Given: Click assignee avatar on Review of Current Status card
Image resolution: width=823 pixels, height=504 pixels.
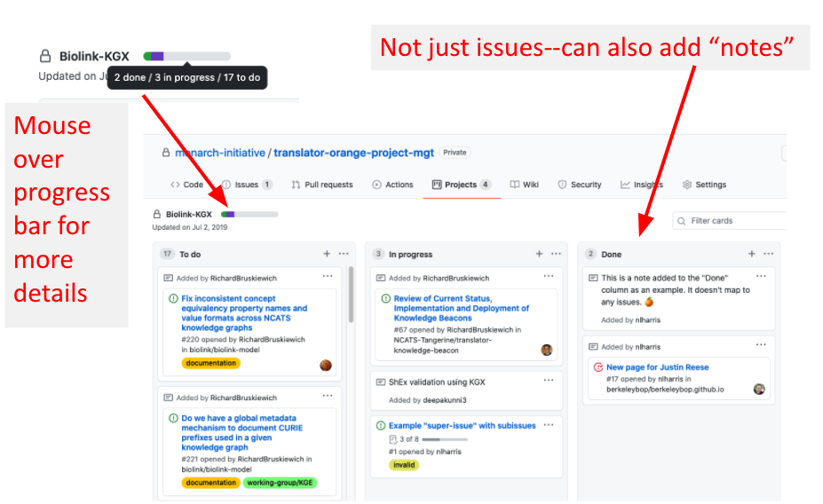Looking at the screenshot, I should point(547,350).
